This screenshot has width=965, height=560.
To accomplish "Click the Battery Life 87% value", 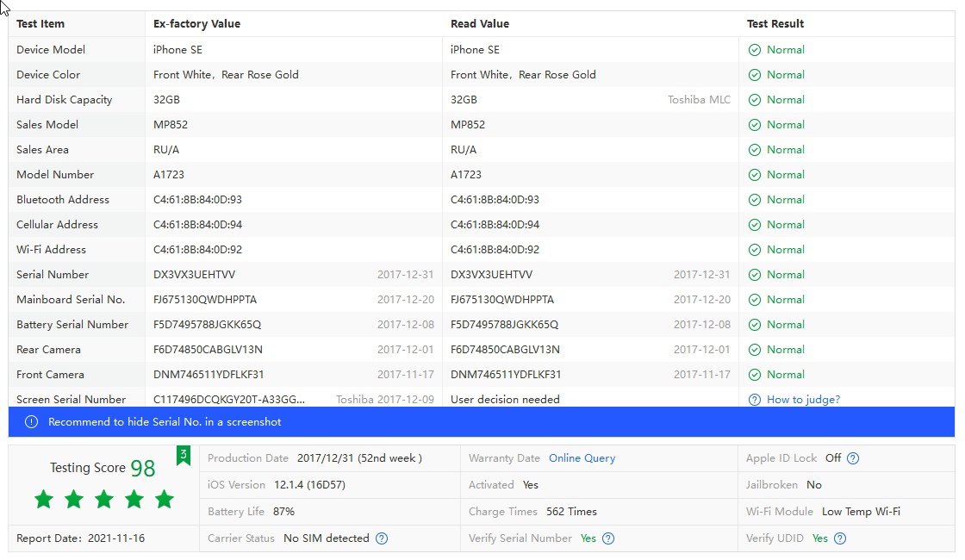I will tap(283, 512).
